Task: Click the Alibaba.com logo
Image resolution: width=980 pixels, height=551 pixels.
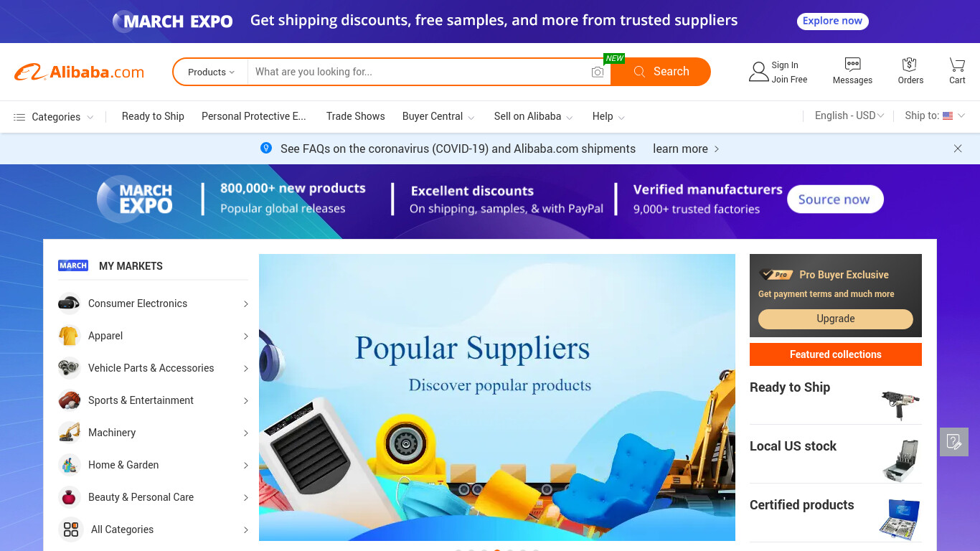Action: click(79, 72)
